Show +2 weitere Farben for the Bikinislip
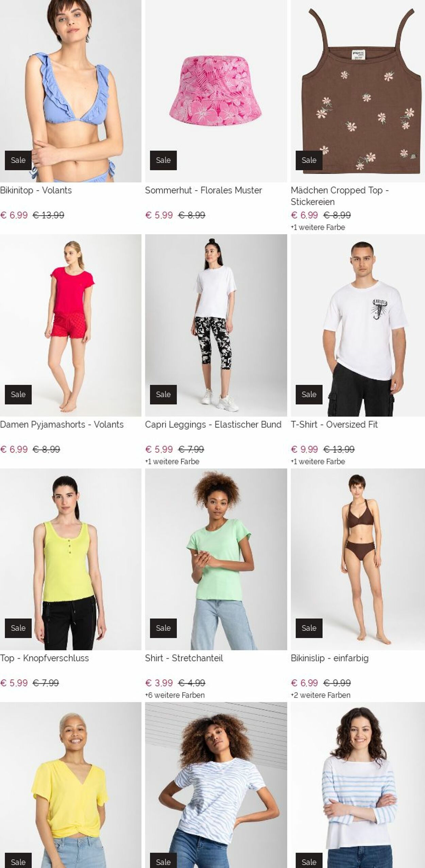Viewport: 425px width, 868px height. click(x=320, y=695)
